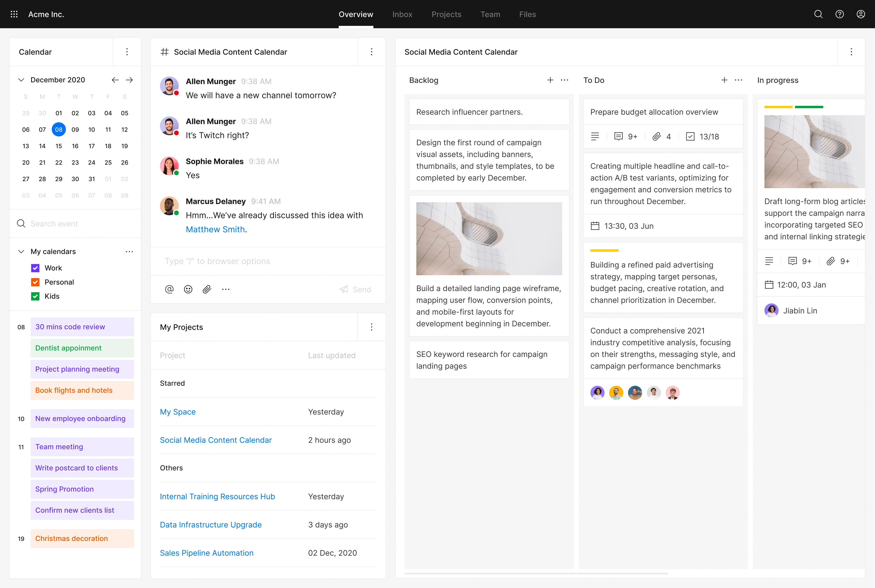Image resolution: width=875 pixels, height=588 pixels.
Task: Switch to the Inbox tab
Action: point(402,14)
